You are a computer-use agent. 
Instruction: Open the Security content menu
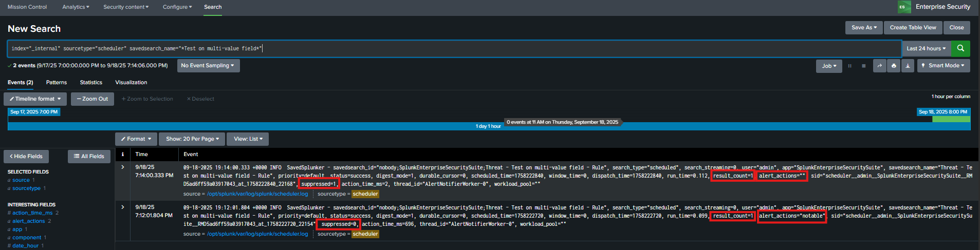coord(126,7)
